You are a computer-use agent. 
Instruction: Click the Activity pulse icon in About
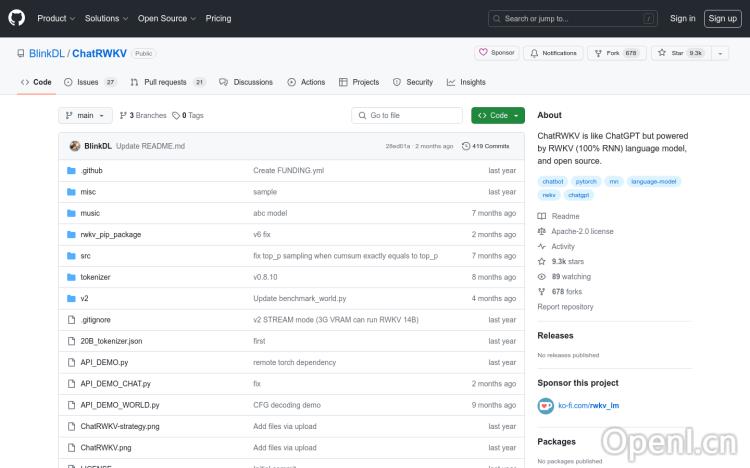click(542, 246)
